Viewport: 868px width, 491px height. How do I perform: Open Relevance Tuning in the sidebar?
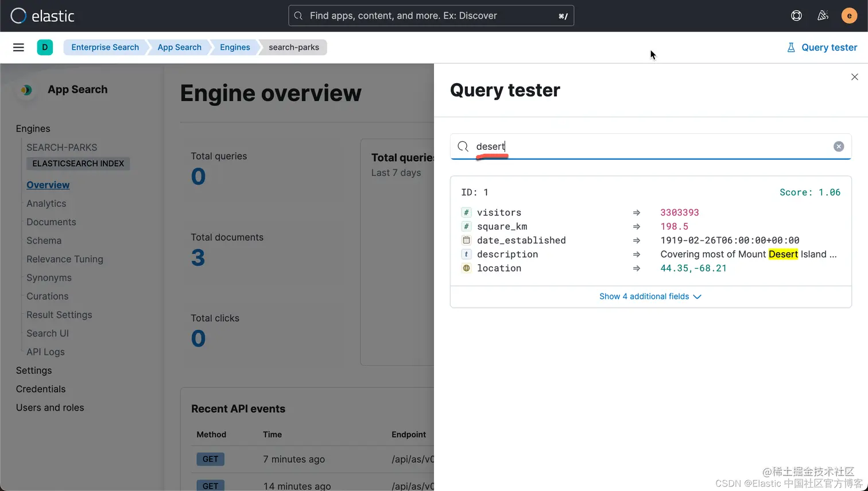(65, 259)
